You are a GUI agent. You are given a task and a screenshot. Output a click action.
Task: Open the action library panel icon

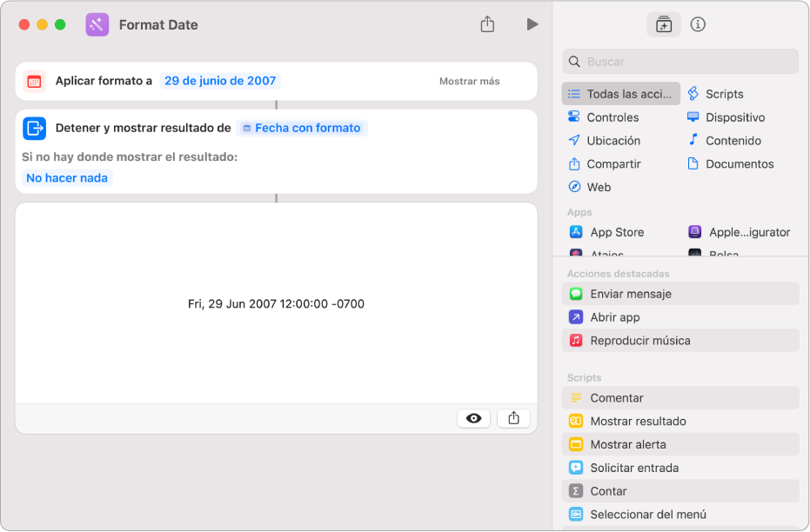(x=663, y=24)
